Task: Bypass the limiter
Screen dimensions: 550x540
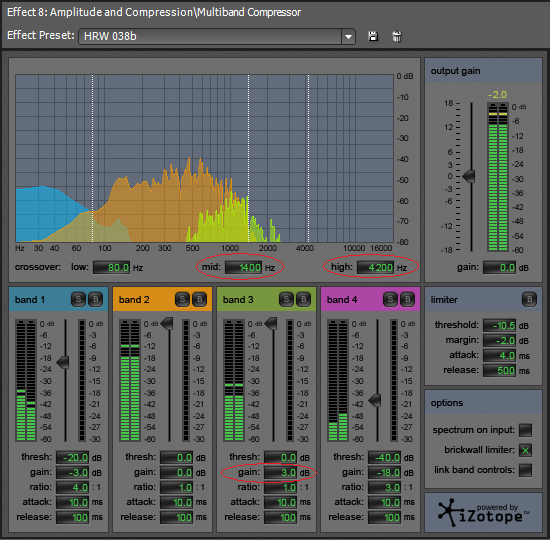Action: 529,299
